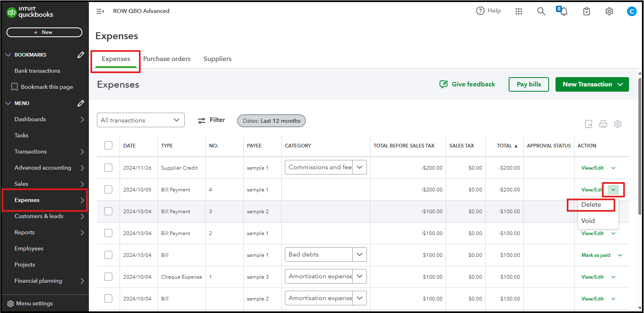
Task: Expand the Reports submenu arrow
Action: tap(82, 233)
